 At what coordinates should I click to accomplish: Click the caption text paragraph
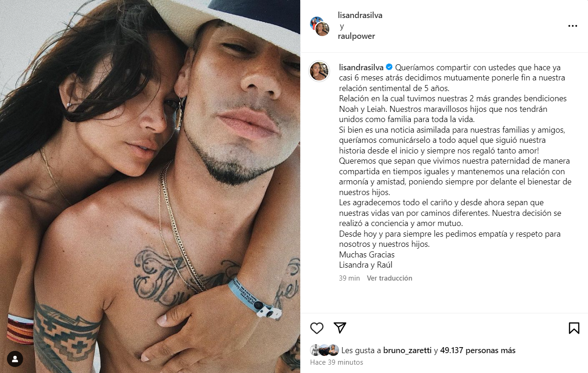tap(455, 166)
